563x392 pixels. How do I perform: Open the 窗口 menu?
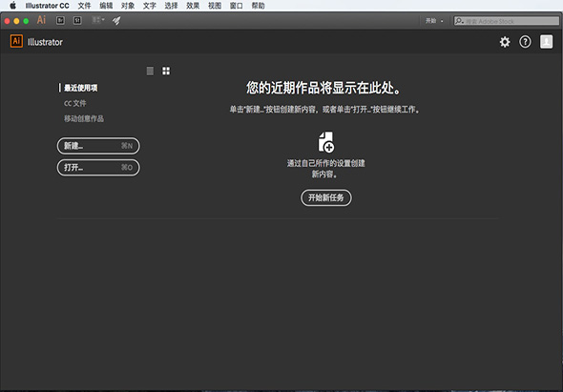(x=237, y=6)
